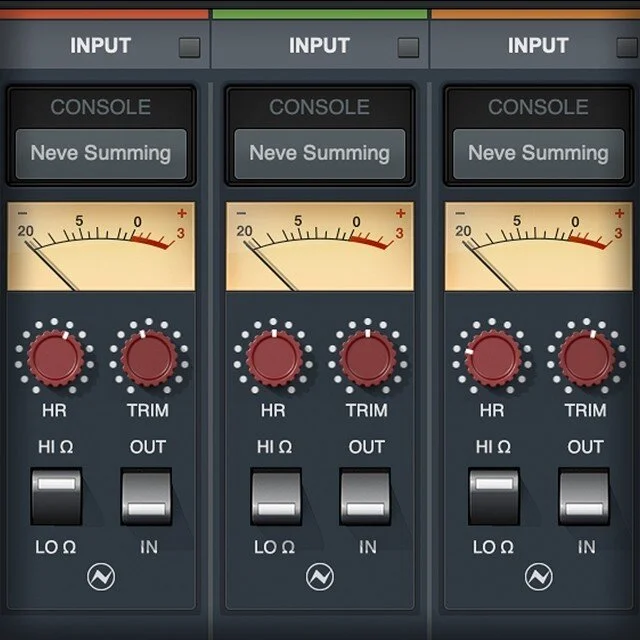This screenshot has height=640, width=640.
Task: Click the HR knob on the green channel
Action: [274, 358]
